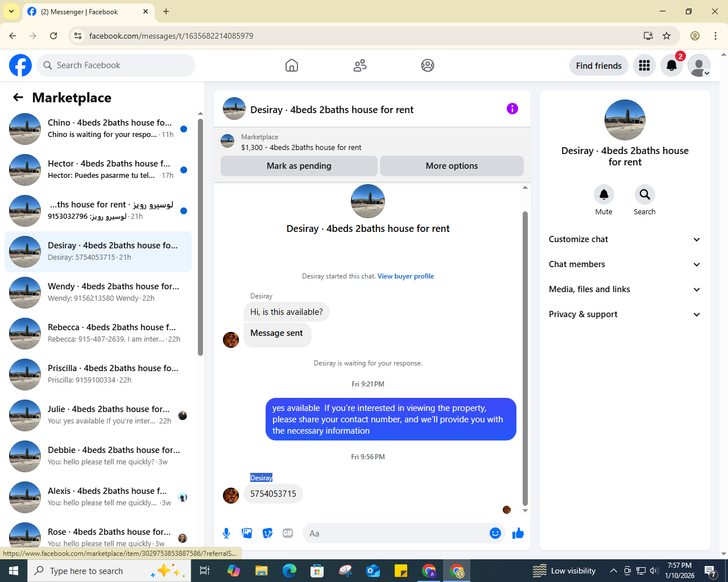
Task: Click the house thumbnail in right panel
Action: tap(625, 120)
